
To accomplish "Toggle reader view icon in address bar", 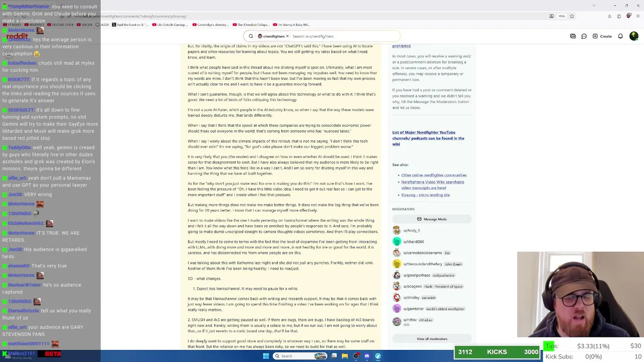I will (552, 16).
